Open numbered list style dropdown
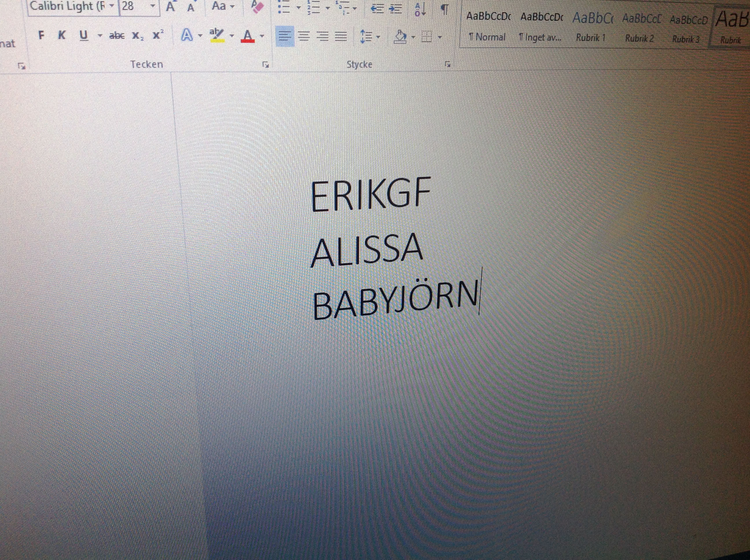This screenshot has width=750, height=560. tap(328, 8)
